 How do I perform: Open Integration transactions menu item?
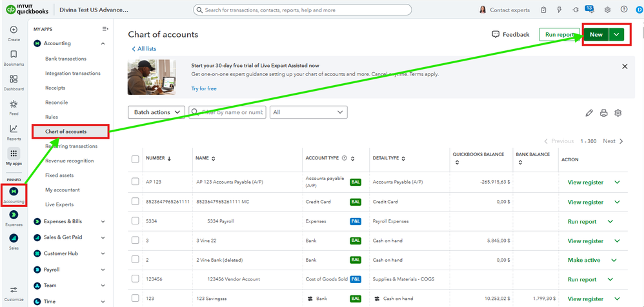(x=73, y=73)
